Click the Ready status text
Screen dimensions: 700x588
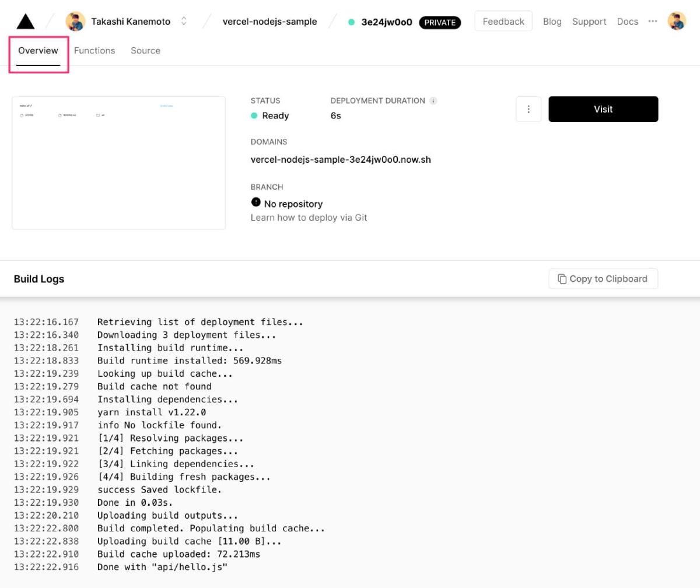pos(275,116)
